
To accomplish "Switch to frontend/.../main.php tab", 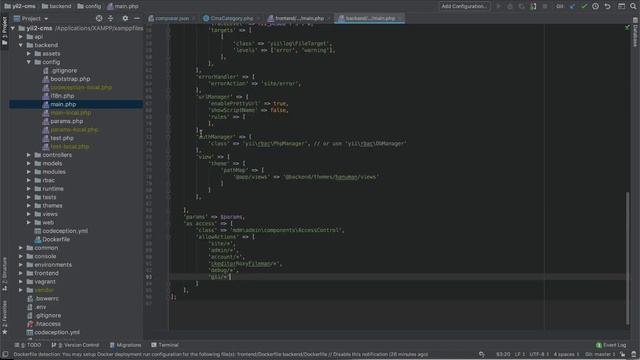I will tap(299, 18).
